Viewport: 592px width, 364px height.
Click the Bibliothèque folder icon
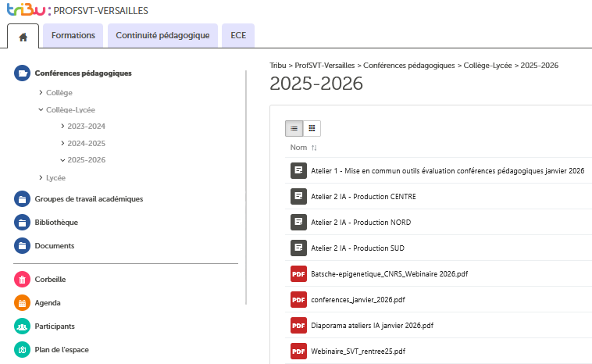tap(22, 222)
